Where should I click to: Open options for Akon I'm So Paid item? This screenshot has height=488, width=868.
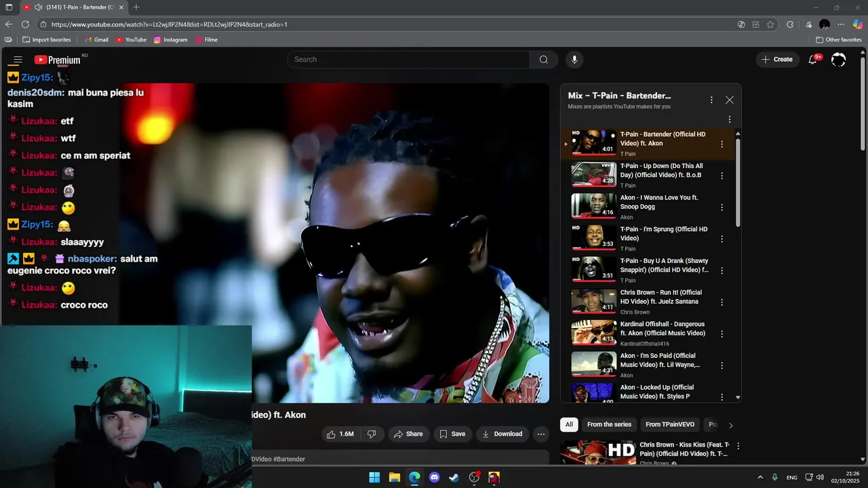tap(722, 365)
